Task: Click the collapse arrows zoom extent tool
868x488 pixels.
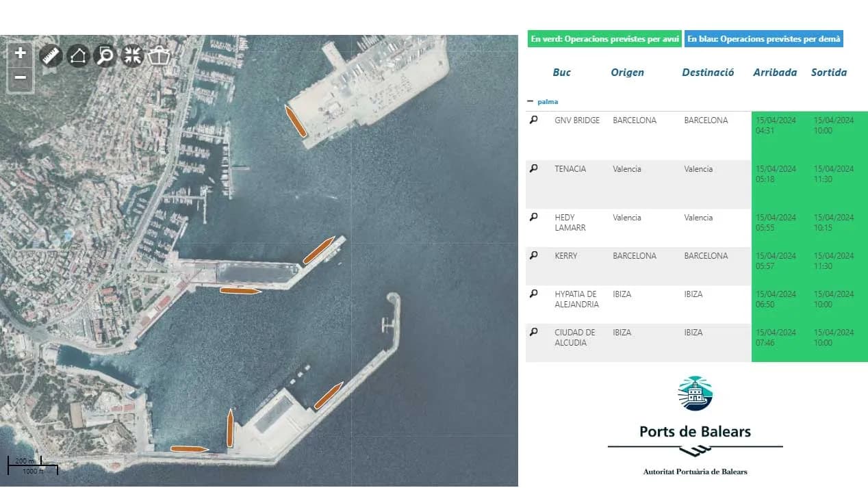Action: (132, 55)
